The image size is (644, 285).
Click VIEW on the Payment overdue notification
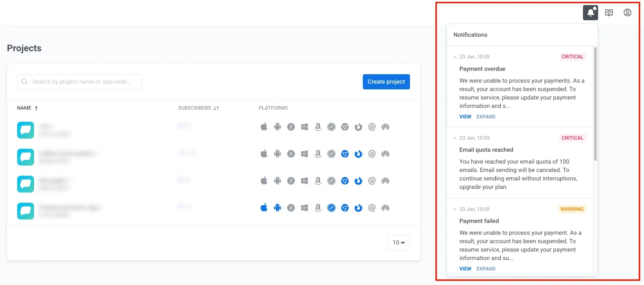(465, 117)
